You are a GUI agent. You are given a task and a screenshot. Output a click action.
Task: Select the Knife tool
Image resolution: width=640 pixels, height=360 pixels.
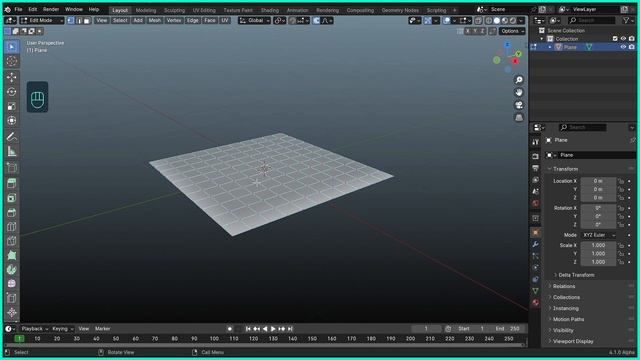point(12,241)
